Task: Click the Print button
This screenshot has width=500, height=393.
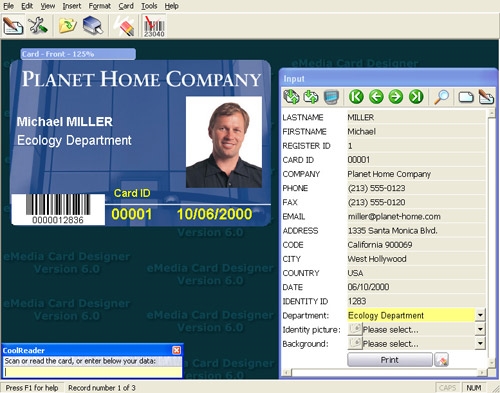Action: tap(390, 360)
